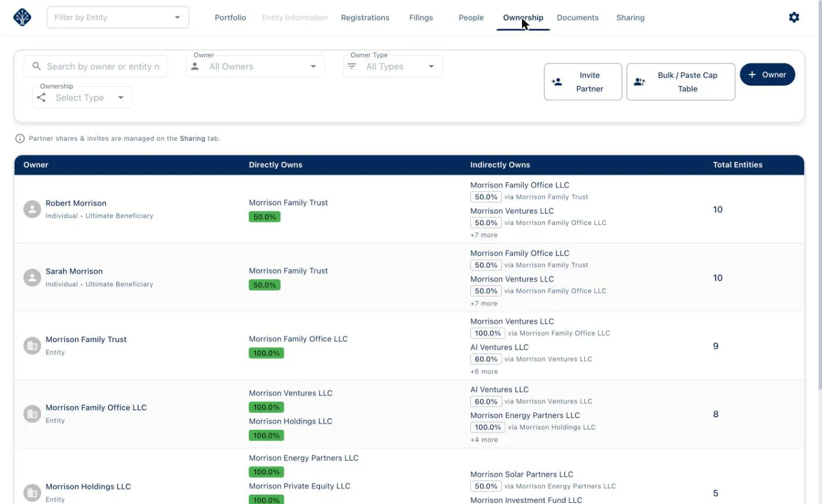The height and width of the screenshot is (504, 822).
Task: Click the Invite Partner button
Action: coord(583,82)
